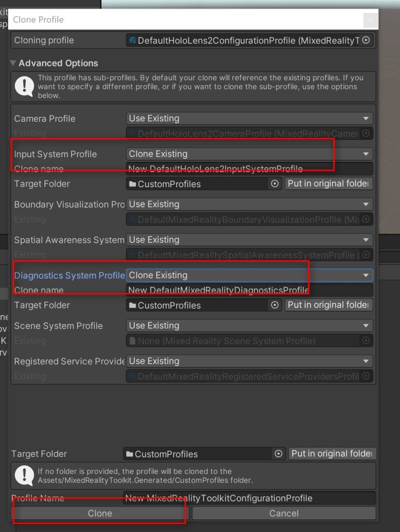This screenshot has height=532, width=400.
Task: Open picker for bottom Target Folder field
Action: (x=278, y=454)
